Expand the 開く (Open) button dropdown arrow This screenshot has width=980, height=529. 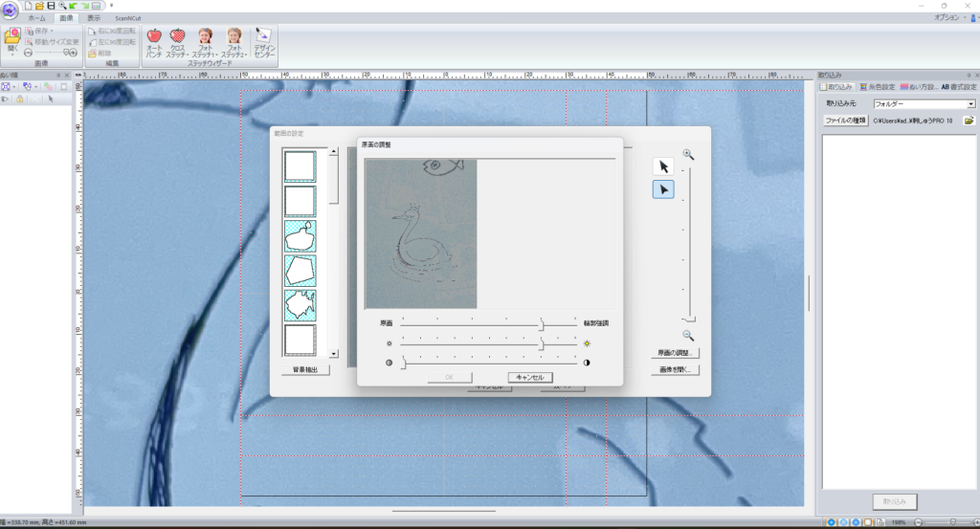(12, 56)
